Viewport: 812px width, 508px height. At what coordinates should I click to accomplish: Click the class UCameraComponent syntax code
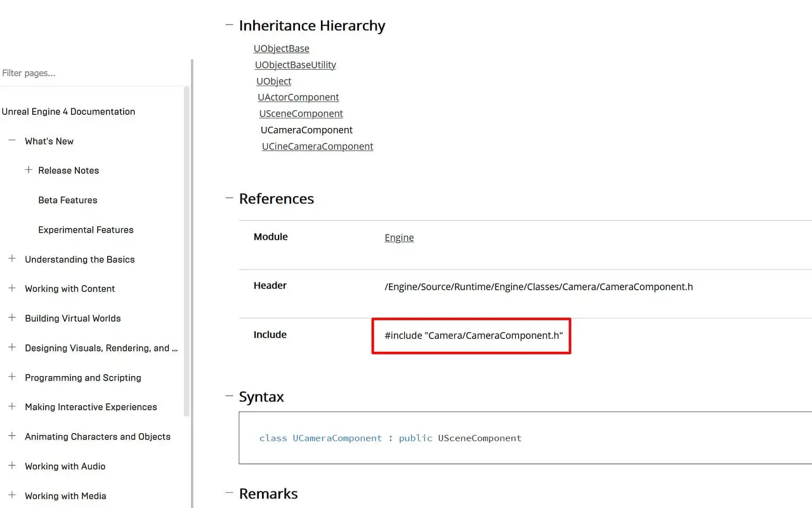click(390, 438)
